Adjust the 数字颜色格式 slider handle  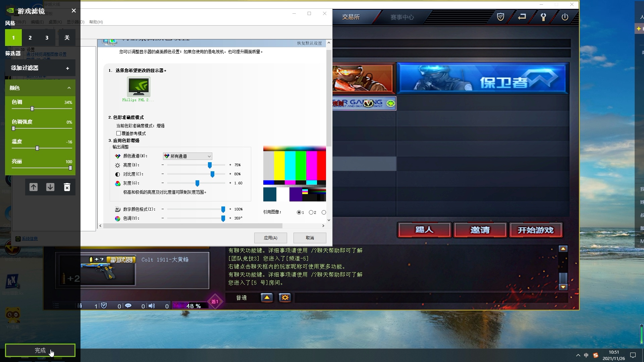click(x=223, y=209)
